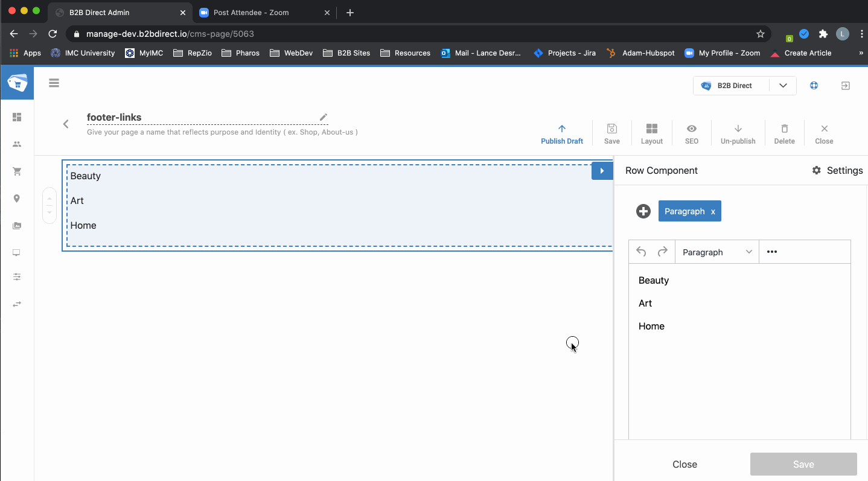
Task: Open the sliders settings sidebar icon
Action: 17,277
